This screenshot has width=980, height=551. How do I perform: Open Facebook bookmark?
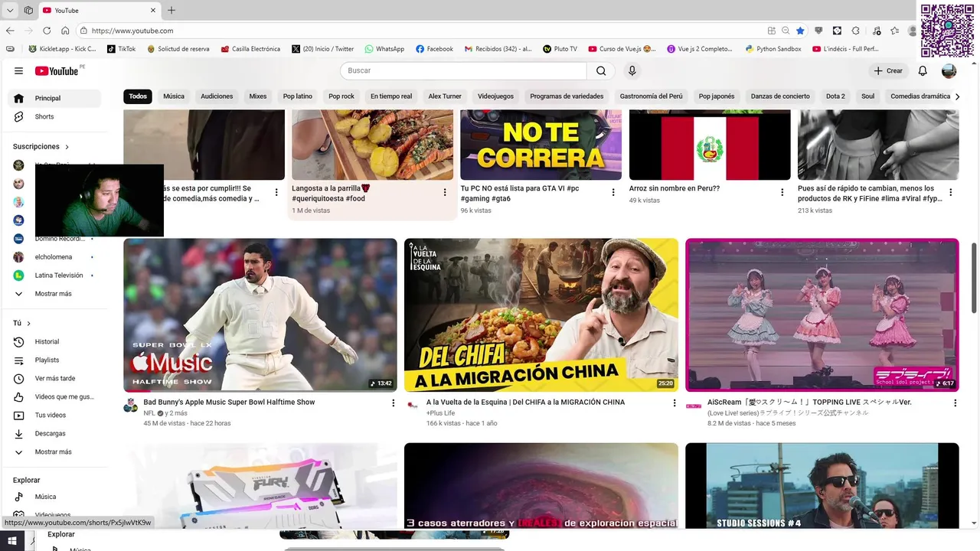tap(434, 49)
